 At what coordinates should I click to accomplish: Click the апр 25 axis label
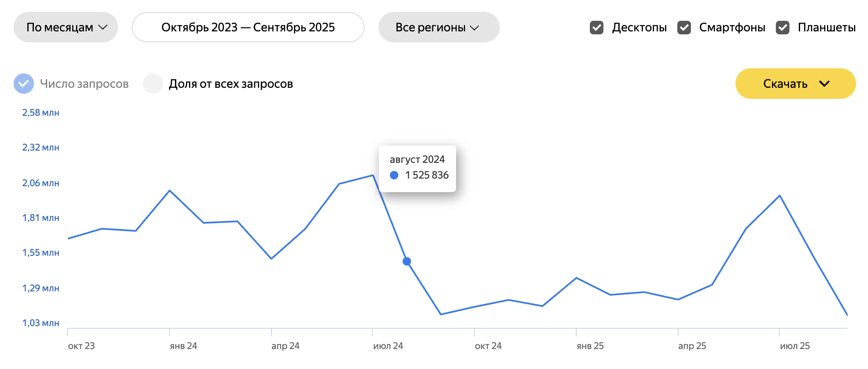pyautogui.click(x=692, y=346)
